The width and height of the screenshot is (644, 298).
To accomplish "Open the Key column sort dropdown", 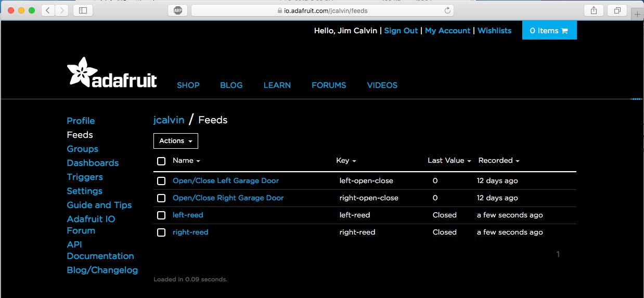I will pos(346,161).
